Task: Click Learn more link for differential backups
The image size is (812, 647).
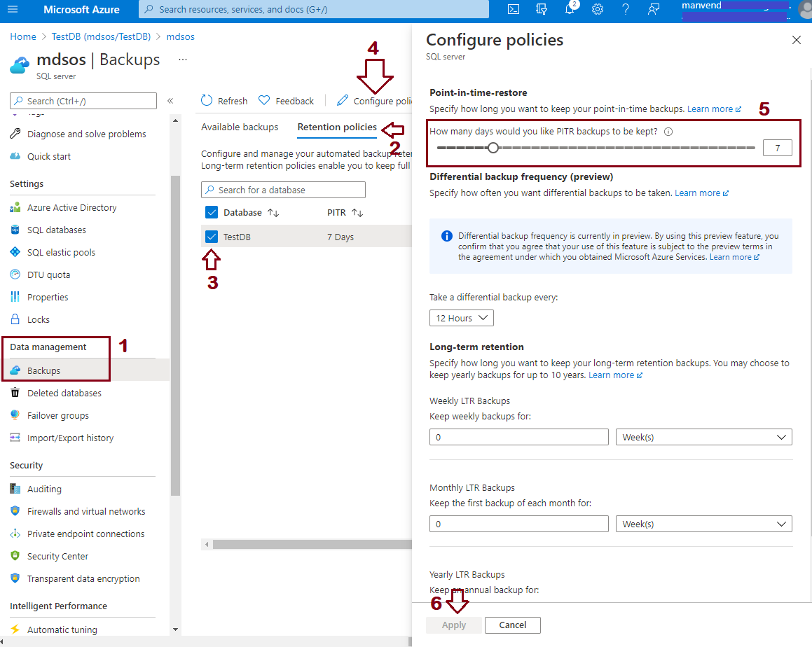Action: click(x=702, y=193)
